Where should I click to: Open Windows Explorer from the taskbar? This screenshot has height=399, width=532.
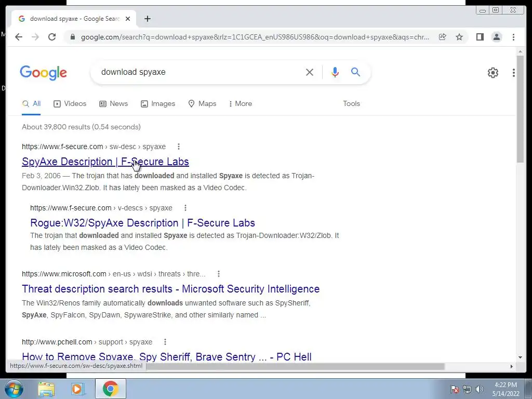coord(46,389)
